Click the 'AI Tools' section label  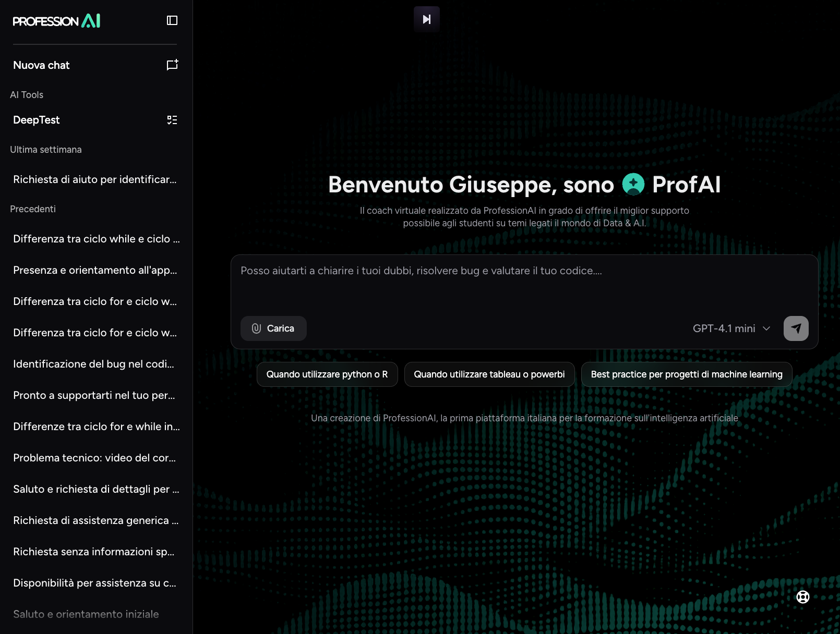(27, 95)
